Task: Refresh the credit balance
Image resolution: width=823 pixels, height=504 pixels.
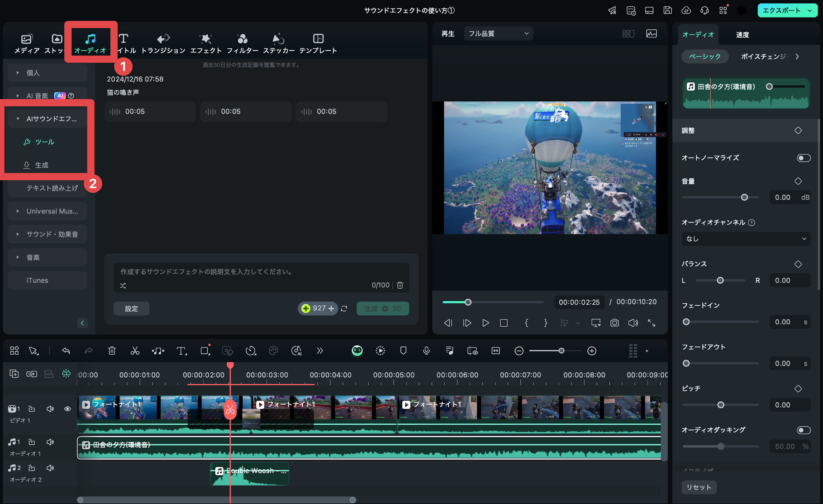Action: click(344, 309)
